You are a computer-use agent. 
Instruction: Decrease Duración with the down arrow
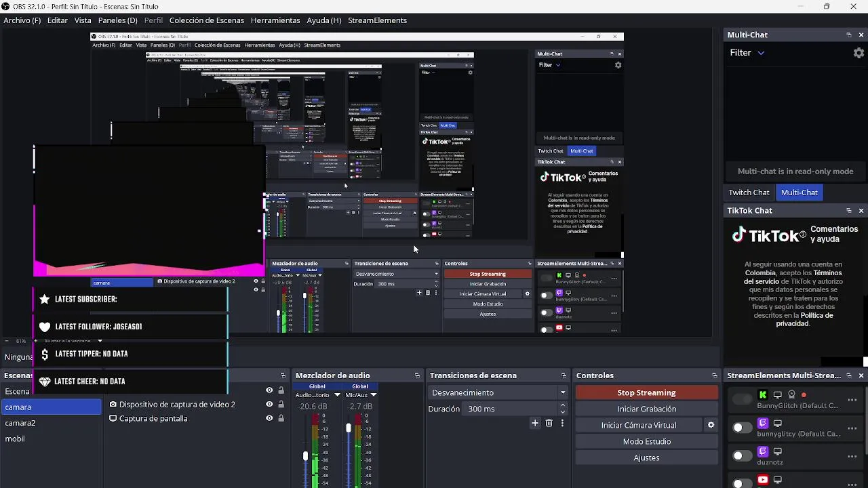click(563, 412)
